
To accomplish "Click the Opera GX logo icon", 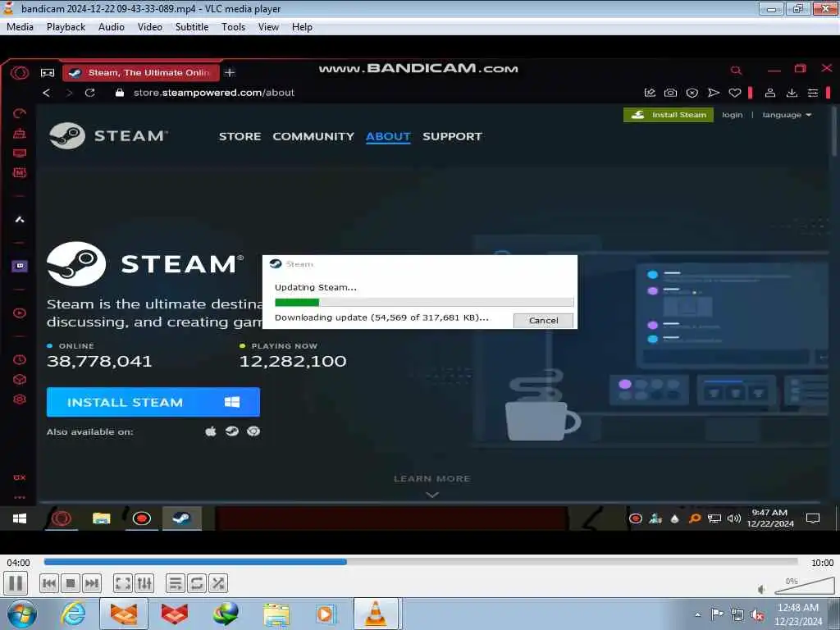I will tap(20, 72).
